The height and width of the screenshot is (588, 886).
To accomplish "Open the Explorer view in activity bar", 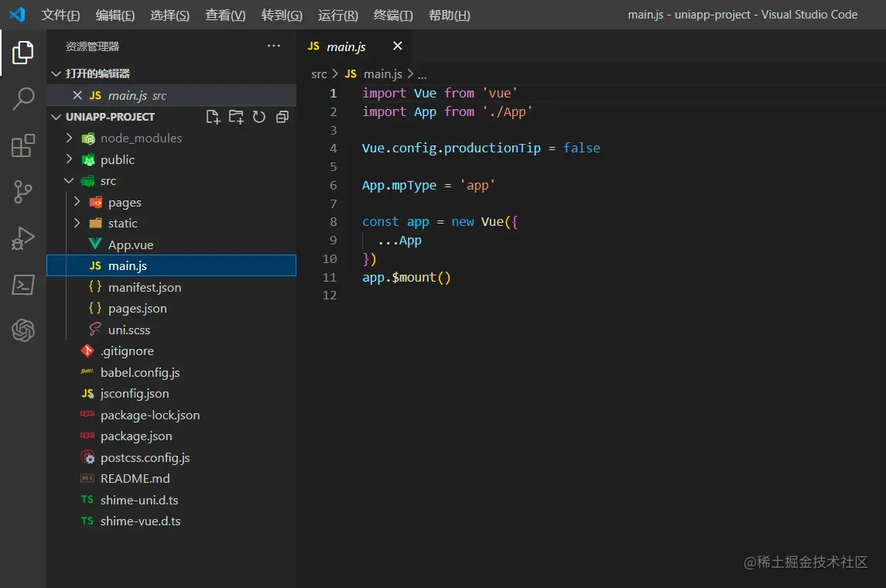I will [x=23, y=53].
